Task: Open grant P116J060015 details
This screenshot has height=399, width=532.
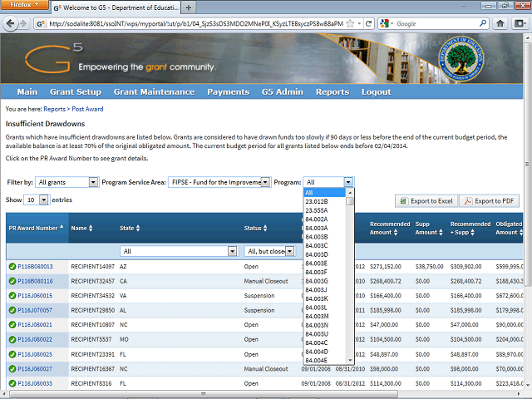Action: click(32, 295)
